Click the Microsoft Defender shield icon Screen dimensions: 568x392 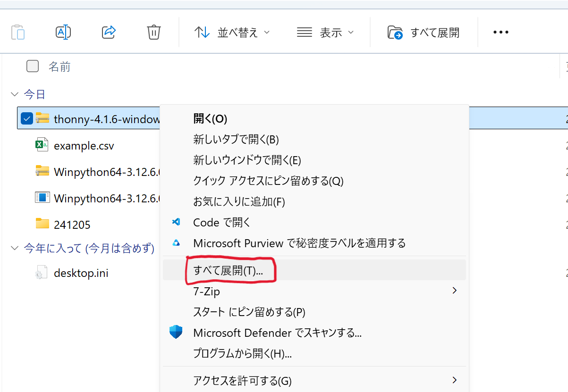tap(176, 332)
